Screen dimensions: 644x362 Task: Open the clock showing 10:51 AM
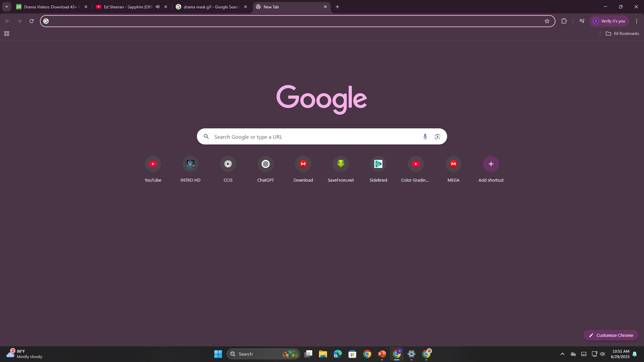click(620, 354)
